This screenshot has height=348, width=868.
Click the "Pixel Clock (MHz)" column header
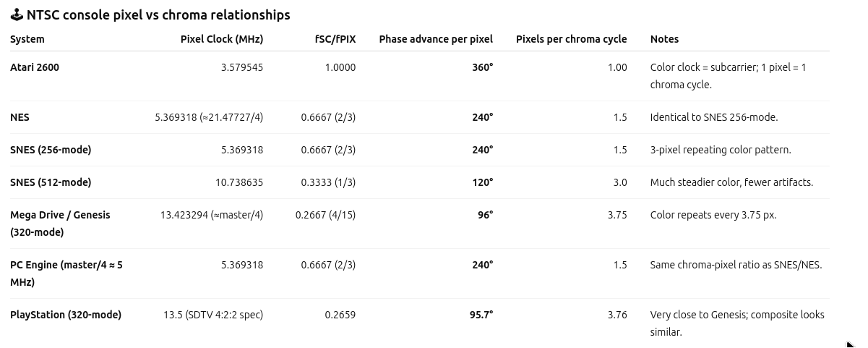(x=221, y=39)
